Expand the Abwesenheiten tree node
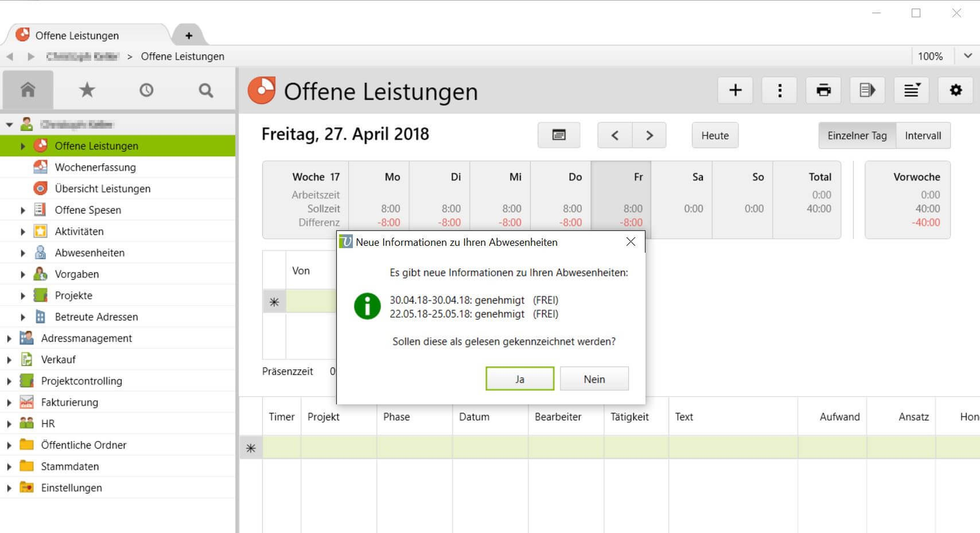The height and width of the screenshot is (533, 980). 22,253
